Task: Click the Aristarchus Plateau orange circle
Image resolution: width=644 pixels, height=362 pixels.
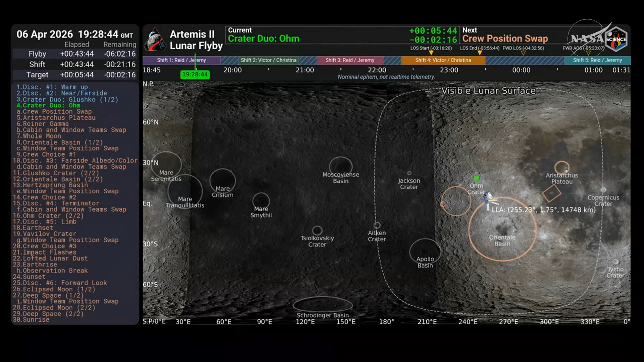Action: [562, 168]
